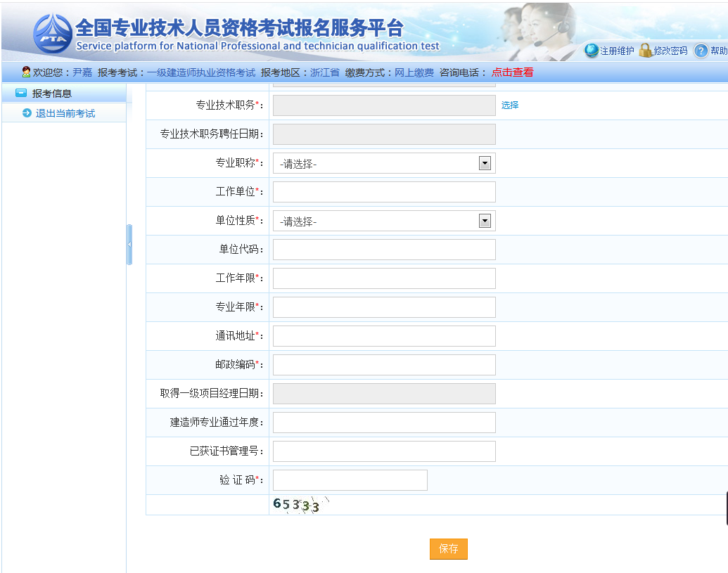Click the 选择 link beside 专业技术职务
Image resolution: width=728 pixels, height=573 pixels.
click(510, 105)
